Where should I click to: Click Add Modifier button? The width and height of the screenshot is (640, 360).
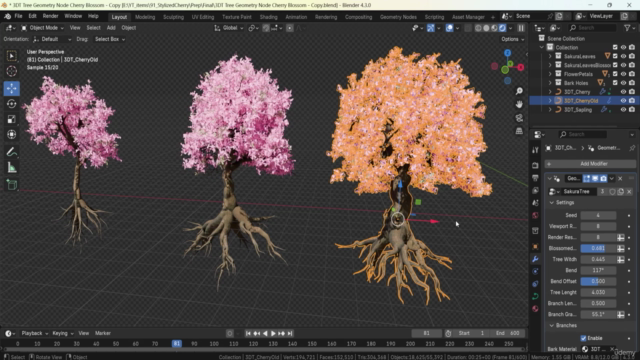coord(590,164)
